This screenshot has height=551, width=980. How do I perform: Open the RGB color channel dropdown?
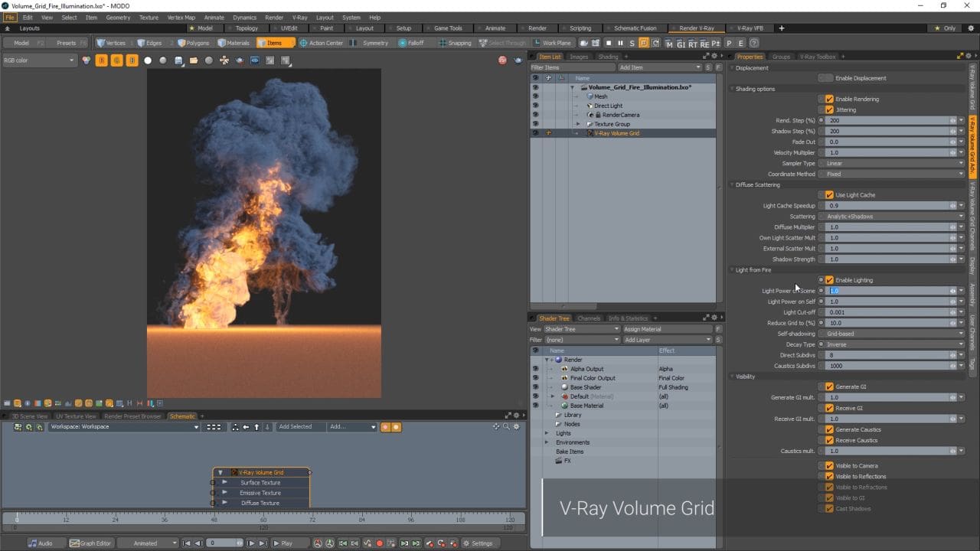40,60
